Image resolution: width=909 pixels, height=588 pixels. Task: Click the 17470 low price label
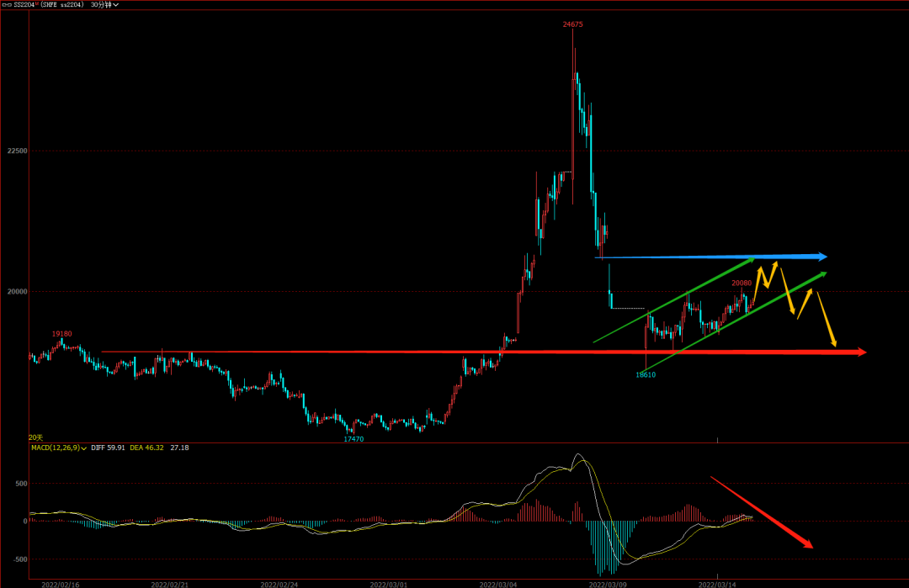[x=353, y=439]
